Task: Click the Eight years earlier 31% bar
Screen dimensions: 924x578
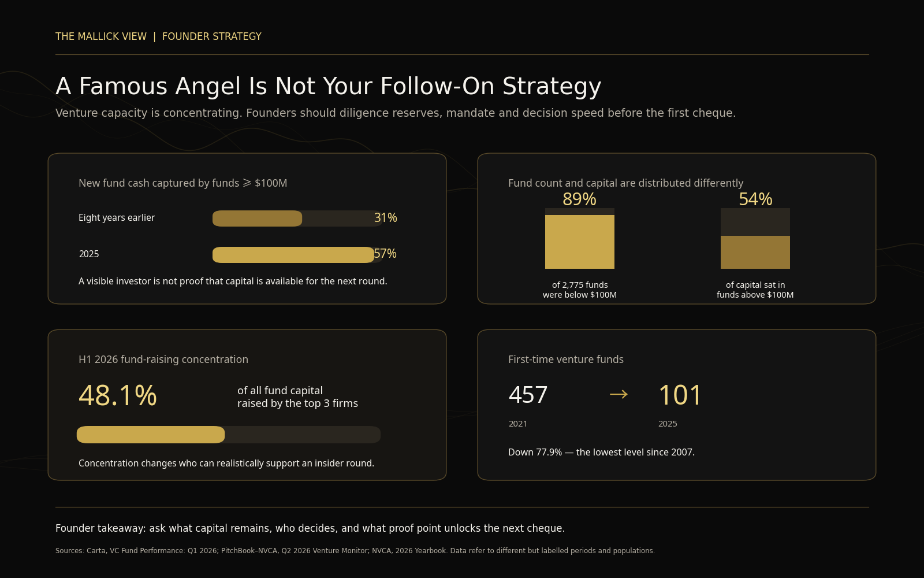Action: [x=298, y=218]
